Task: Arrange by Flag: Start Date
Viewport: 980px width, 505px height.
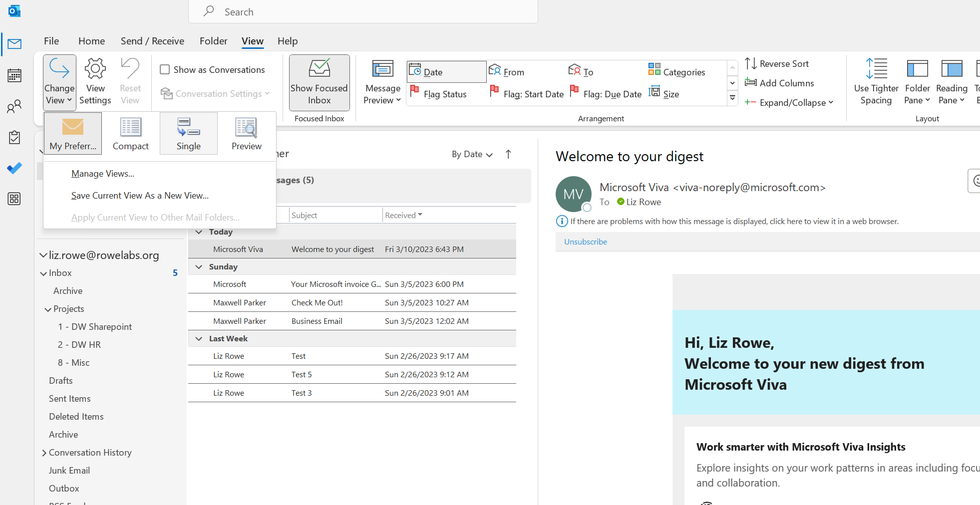Action: tap(527, 94)
